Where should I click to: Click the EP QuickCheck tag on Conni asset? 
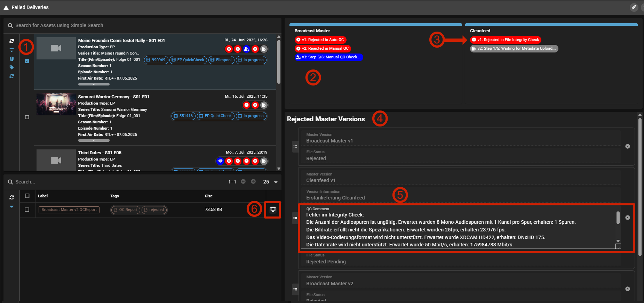188,60
